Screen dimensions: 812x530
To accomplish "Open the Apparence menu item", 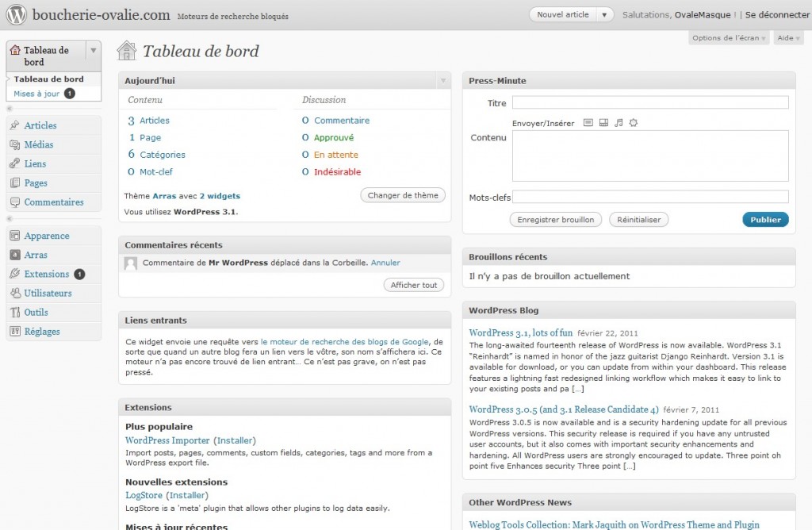I will pos(46,236).
